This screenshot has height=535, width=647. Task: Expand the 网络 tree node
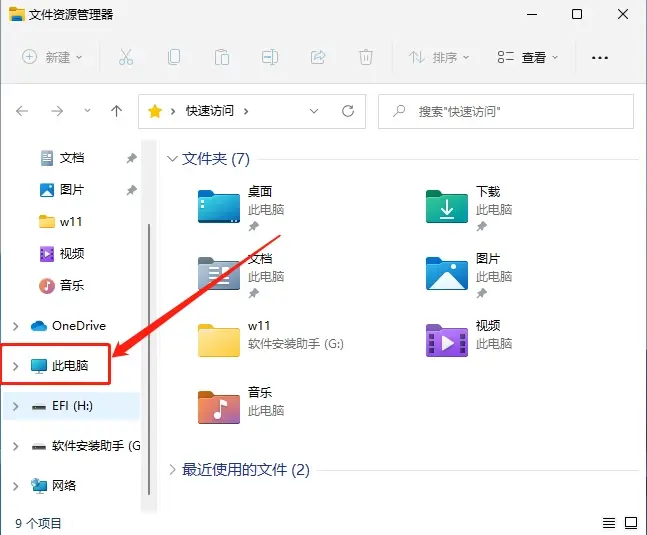[x=16, y=486]
